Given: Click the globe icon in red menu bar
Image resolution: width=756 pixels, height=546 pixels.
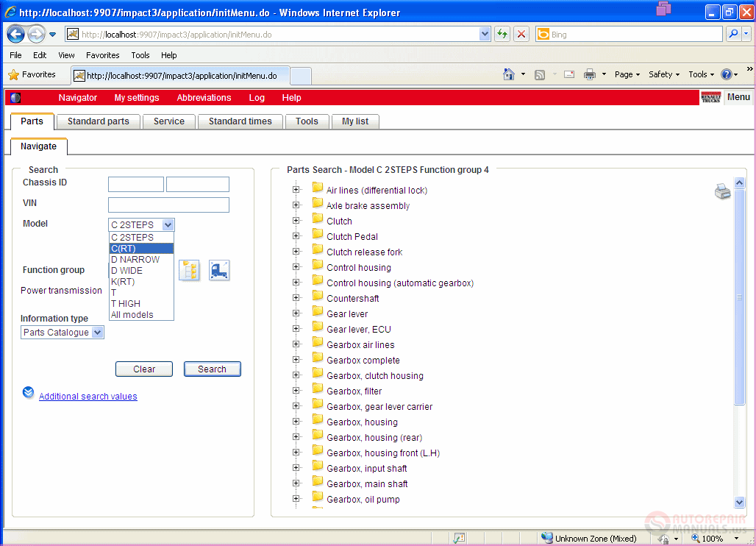Looking at the screenshot, I should (x=15, y=97).
